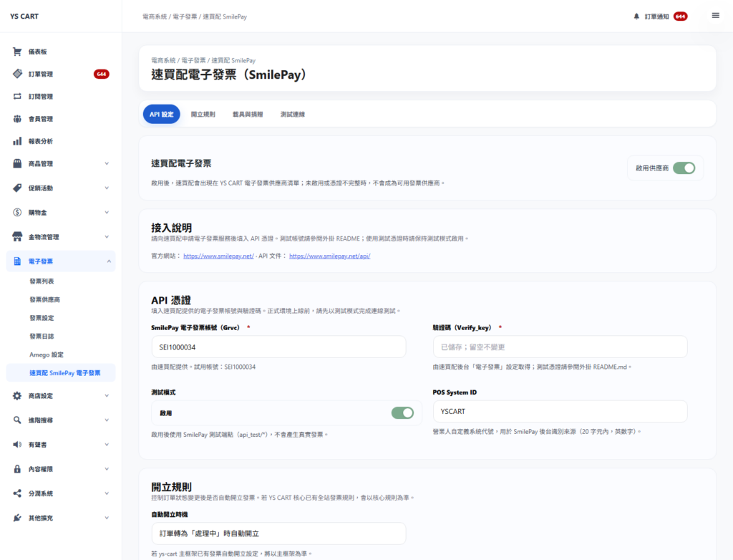Click the content permissions lock icon
The image size is (733, 560).
pyautogui.click(x=17, y=469)
